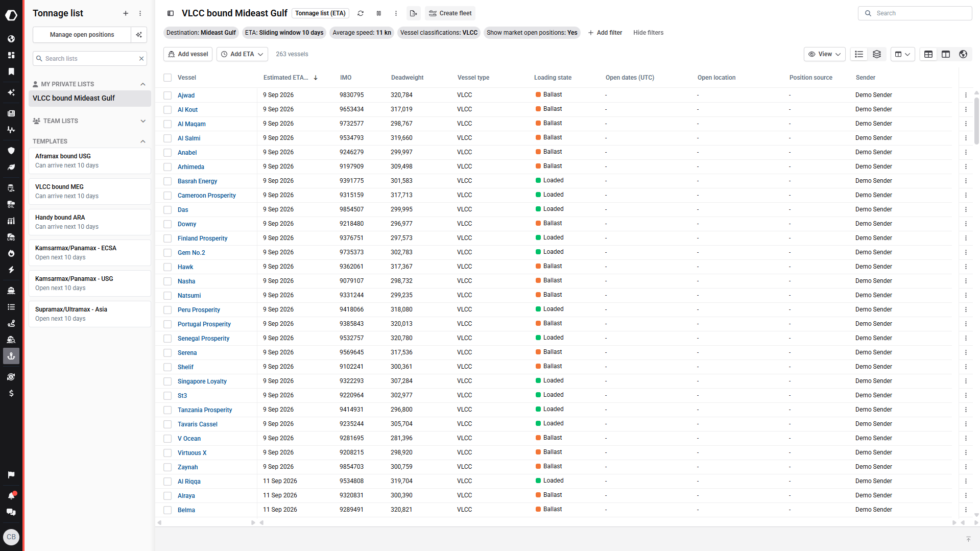Screen dimensions: 980x551
Task: Select the checkbox for Ajwad
Action: click(168, 95)
